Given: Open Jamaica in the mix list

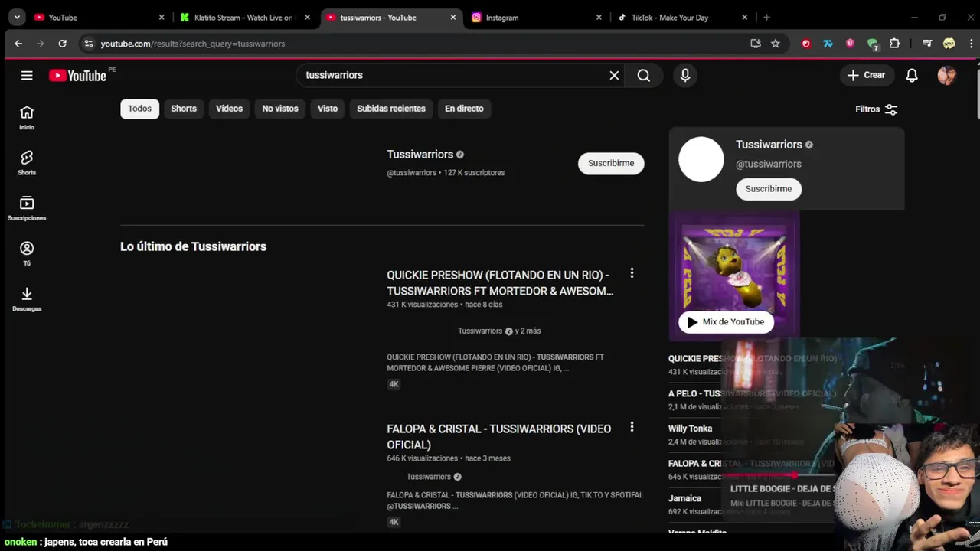Looking at the screenshot, I should pos(684,498).
